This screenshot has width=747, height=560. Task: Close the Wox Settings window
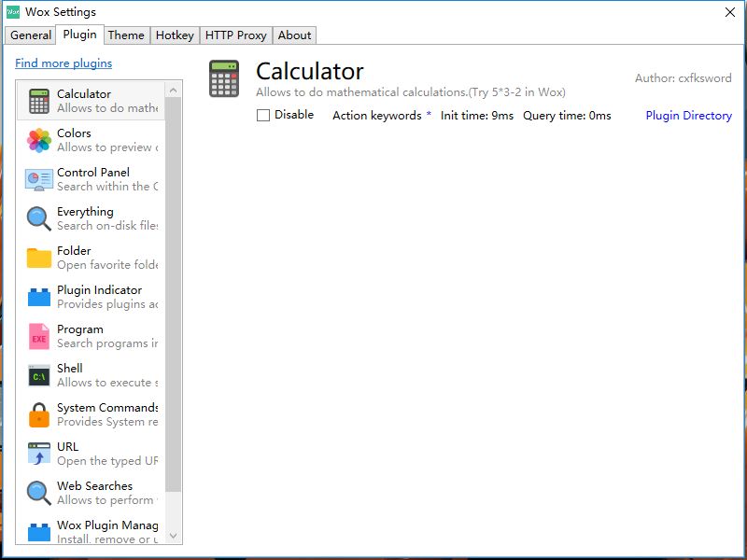[730, 12]
